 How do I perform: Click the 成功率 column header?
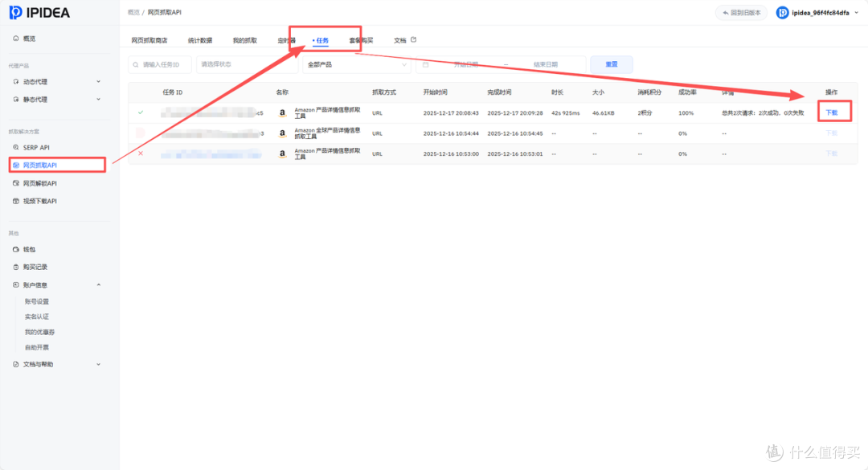click(x=687, y=92)
